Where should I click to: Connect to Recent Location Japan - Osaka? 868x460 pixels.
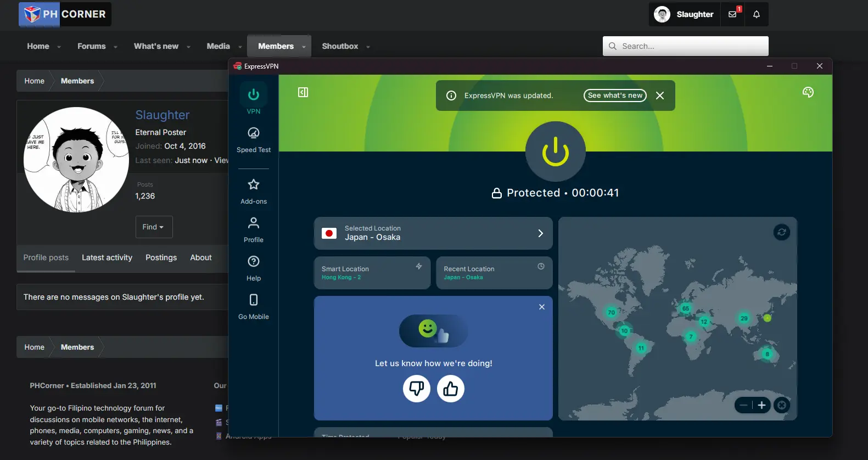pyautogui.click(x=494, y=273)
